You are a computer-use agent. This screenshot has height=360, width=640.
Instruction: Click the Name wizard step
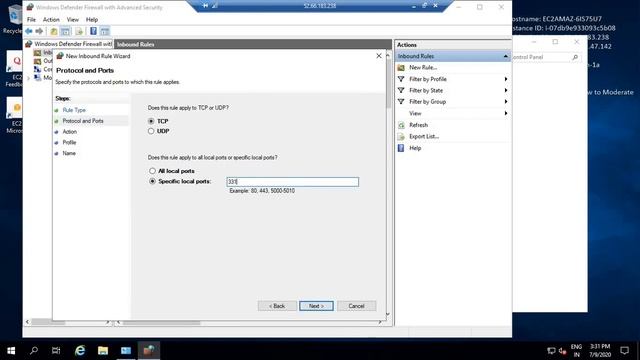coord(69,153)
